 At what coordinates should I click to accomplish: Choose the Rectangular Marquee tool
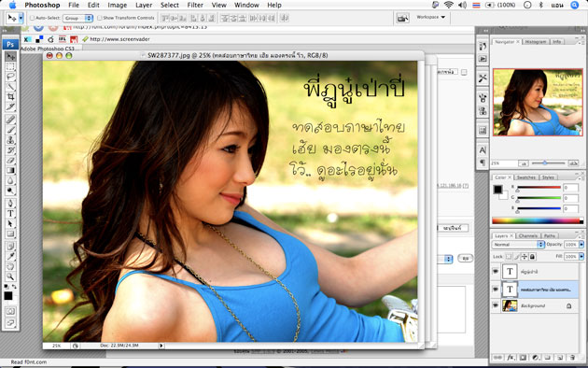10,66
